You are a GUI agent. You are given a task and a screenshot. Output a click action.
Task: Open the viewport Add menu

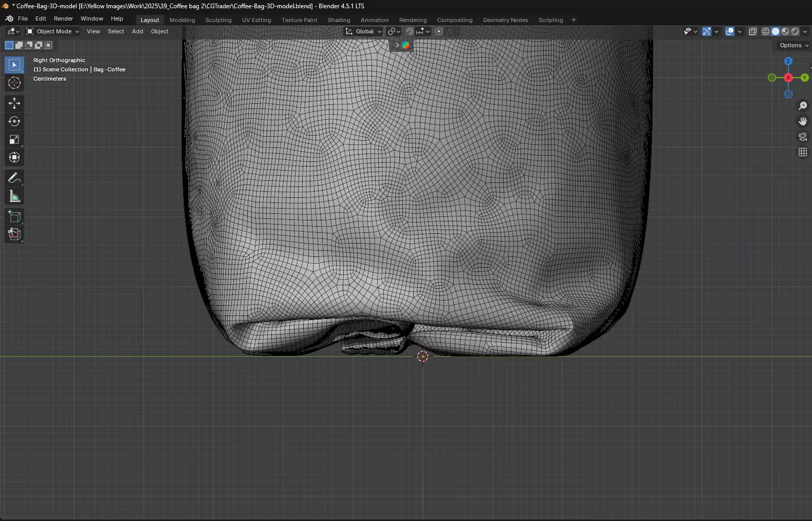click(x=137, y=31)
